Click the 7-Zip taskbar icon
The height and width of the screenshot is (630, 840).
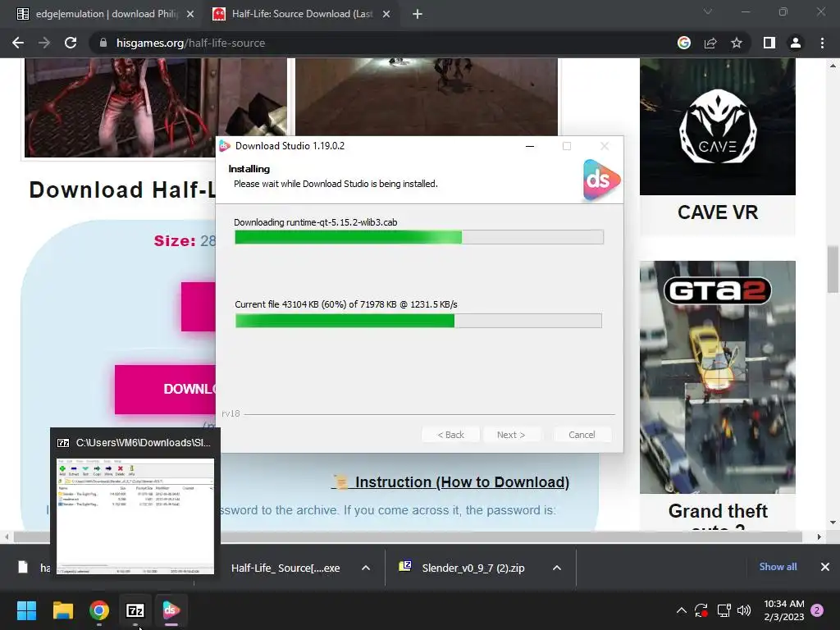135,610
